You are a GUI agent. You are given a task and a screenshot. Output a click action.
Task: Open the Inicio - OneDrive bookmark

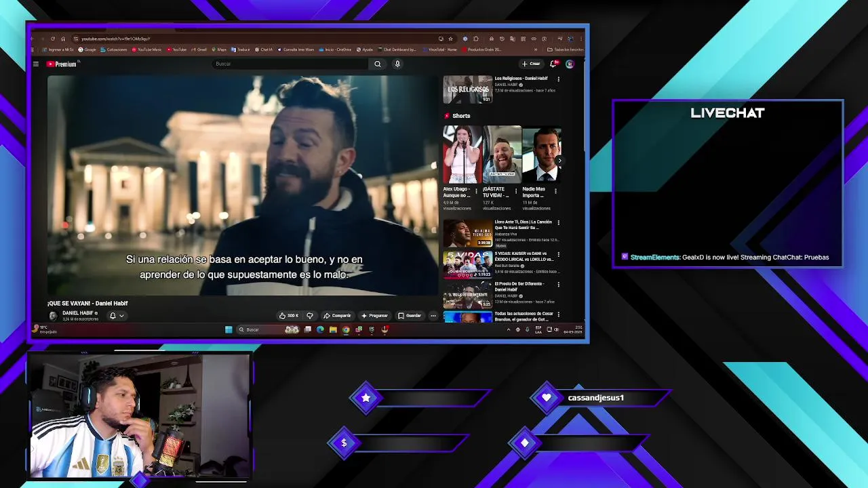coord(336,49)
